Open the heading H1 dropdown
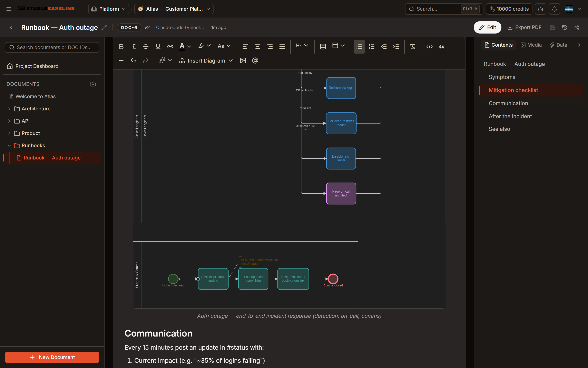Screen dimensions: 588x368 pos(302,46)
